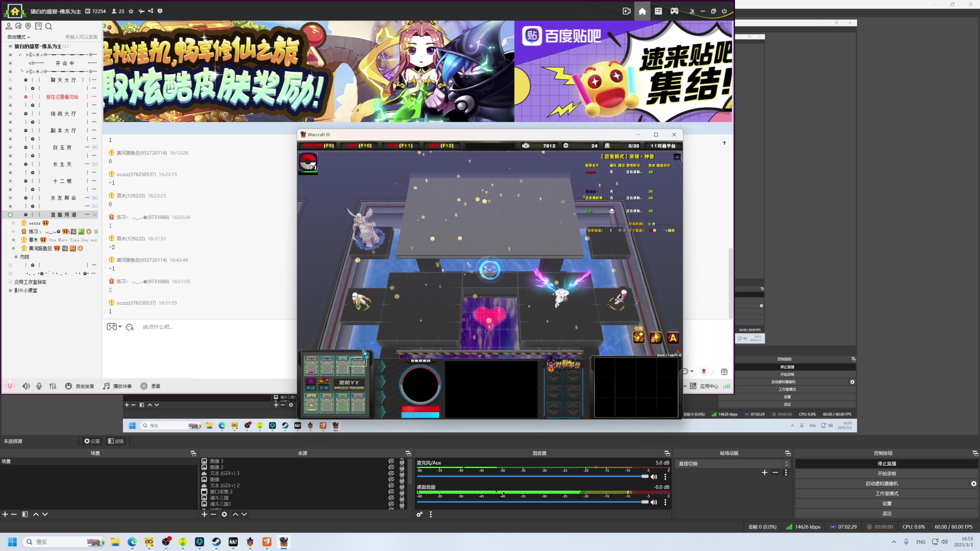Add a new scene in the 场景 panel
The image size is (980, 551).
pos(5,514)
